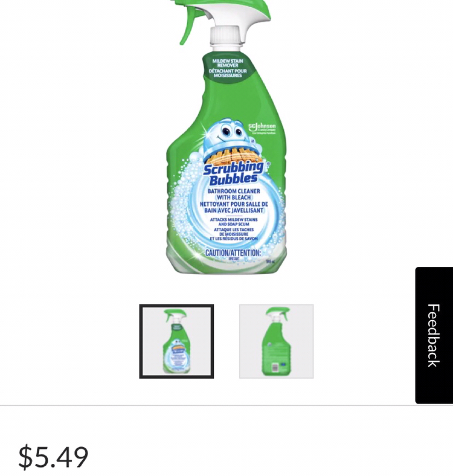Click the Mildew Stain Remover label
Viewport: 453px width, 476px height.
[x=227, y=63]
